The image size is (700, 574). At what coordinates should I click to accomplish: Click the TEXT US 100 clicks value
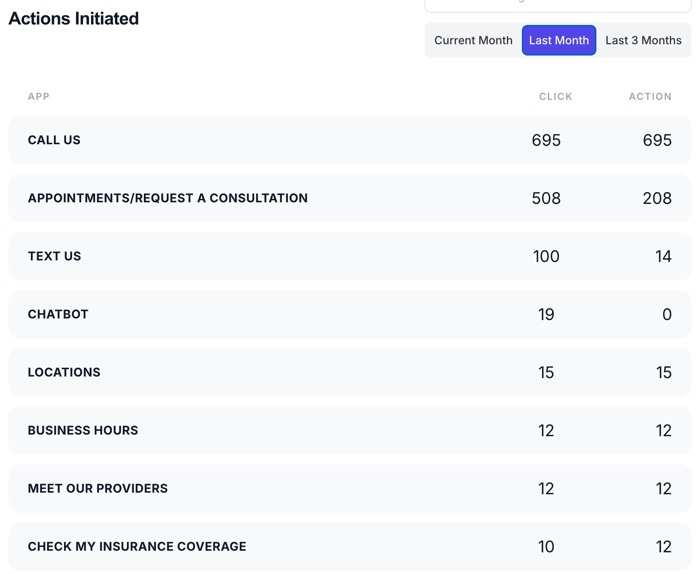(x=546, y=256)
